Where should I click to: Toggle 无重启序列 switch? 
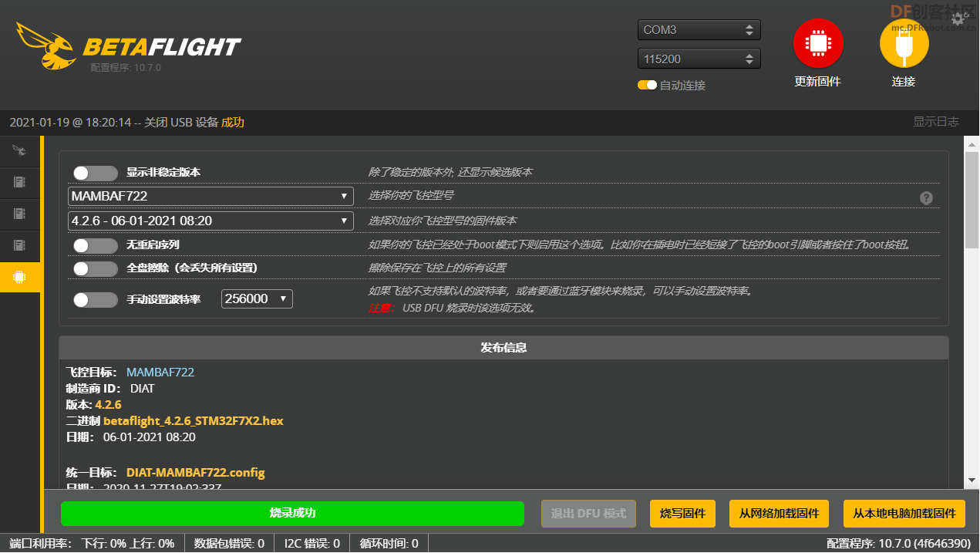click(x=96, y=245)
